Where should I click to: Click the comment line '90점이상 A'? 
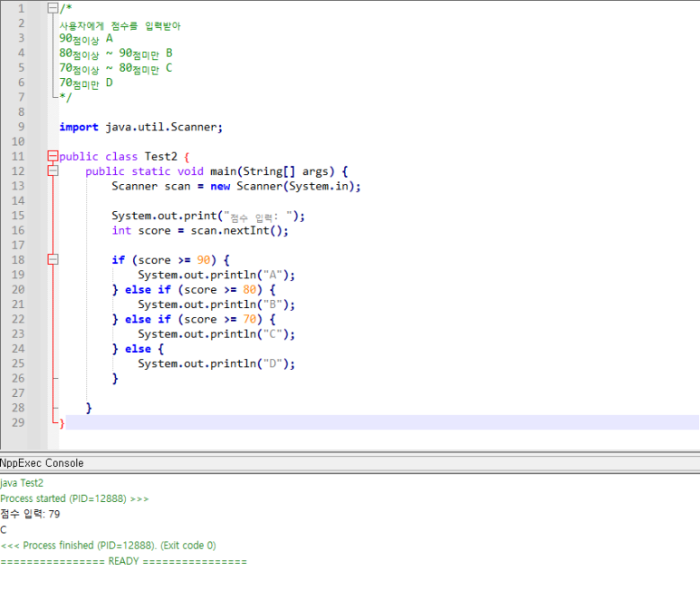(86, 39)
